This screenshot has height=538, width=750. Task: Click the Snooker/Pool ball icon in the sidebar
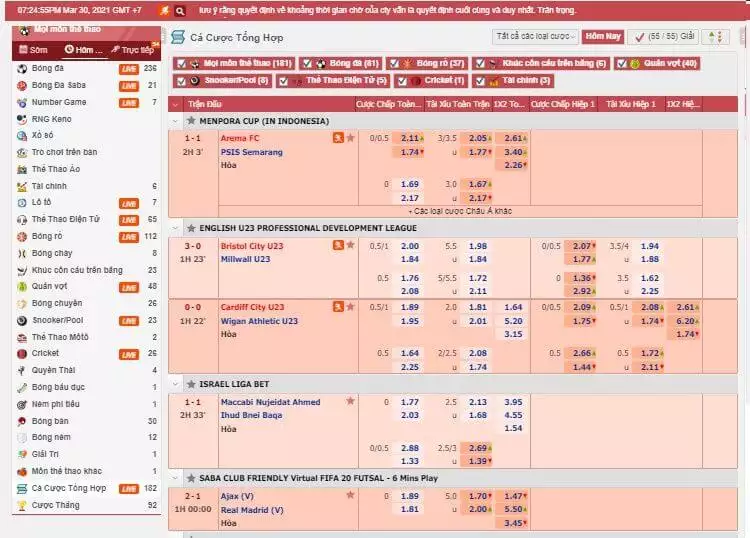click(x=22, y=320)
